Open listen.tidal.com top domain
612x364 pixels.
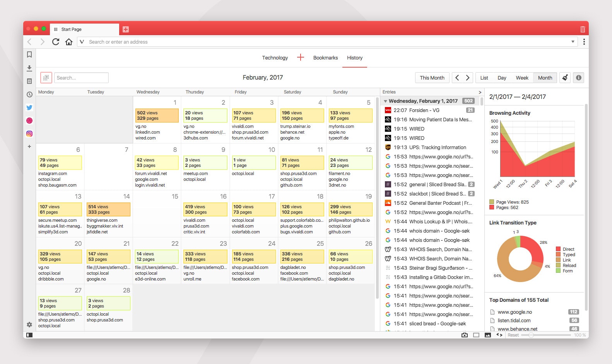[534, 320]
